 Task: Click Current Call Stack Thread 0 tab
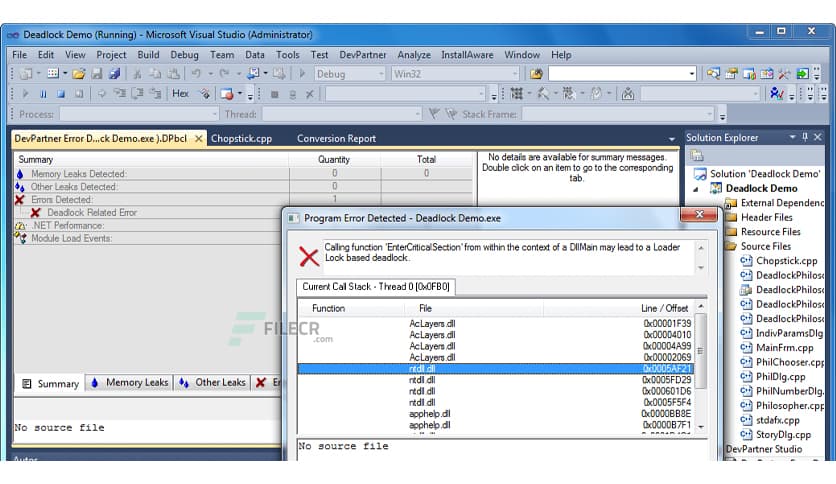(375, 287)
